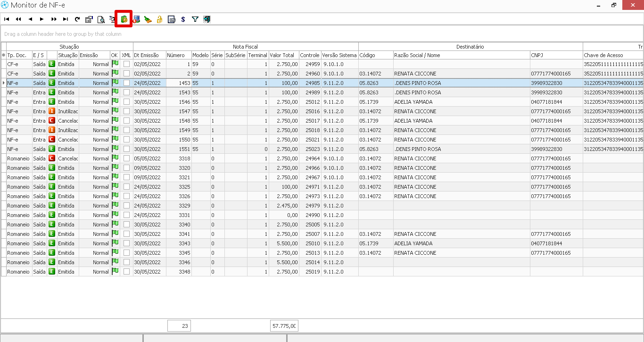The image size is (644, 342).
Task: Click the list lines toolbar icon
Action: coord(112,19)
